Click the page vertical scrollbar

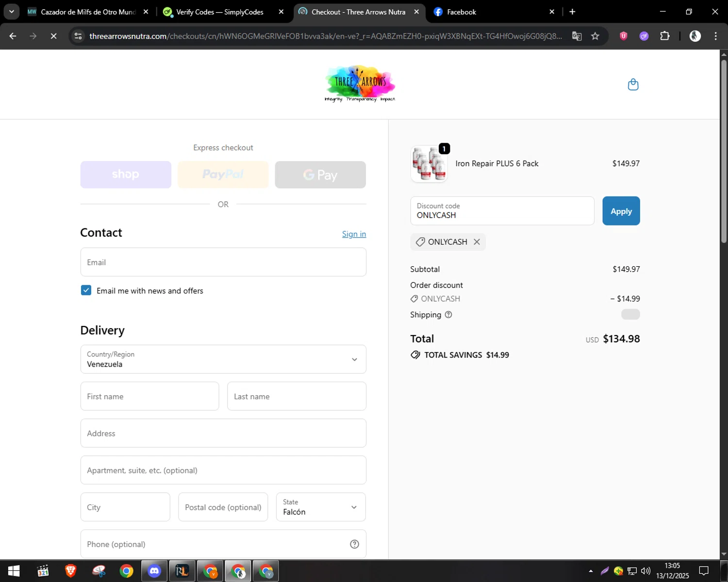pos(724,150)
